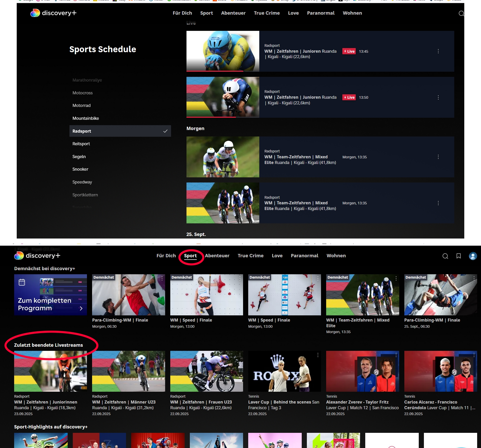
Task: Click the chevron on Zum kompletten Programm
Action: (81, 308)
